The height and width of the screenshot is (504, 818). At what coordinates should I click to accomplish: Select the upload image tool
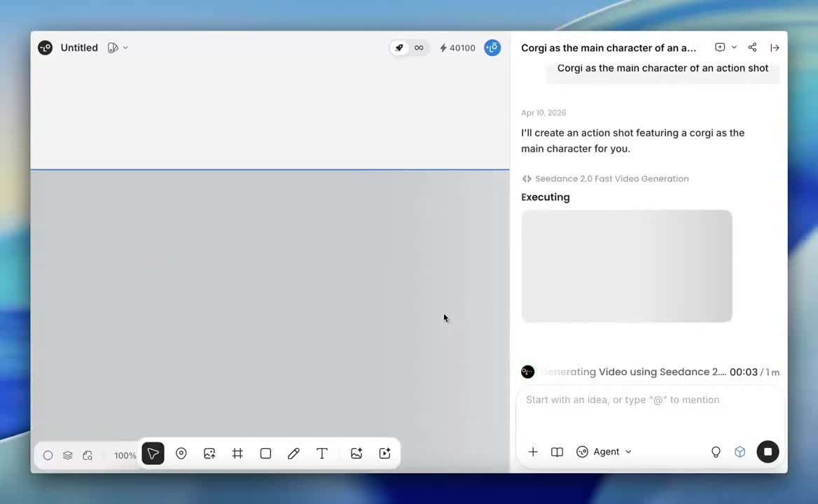point(209,454)
